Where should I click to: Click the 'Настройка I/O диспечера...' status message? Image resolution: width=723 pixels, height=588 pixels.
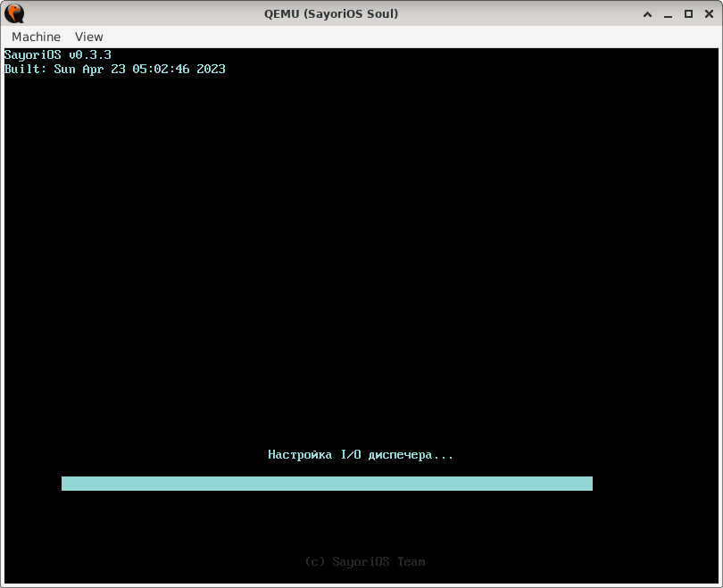pos(361,454)
